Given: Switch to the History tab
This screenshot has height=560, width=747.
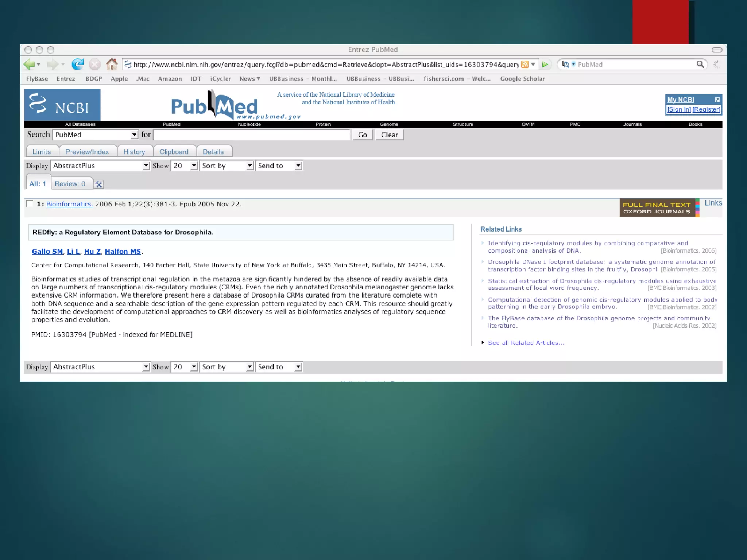Looking at the screenshot, I should [134, 152].
